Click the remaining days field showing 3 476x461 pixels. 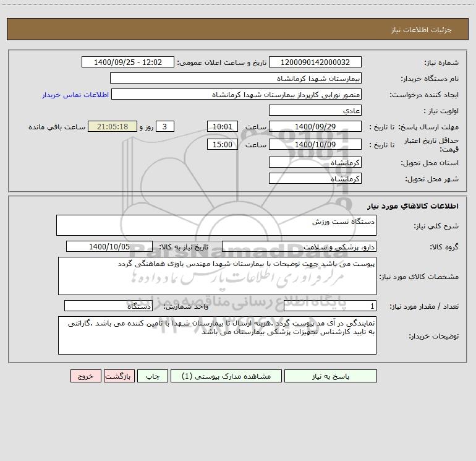coord(165,126)
